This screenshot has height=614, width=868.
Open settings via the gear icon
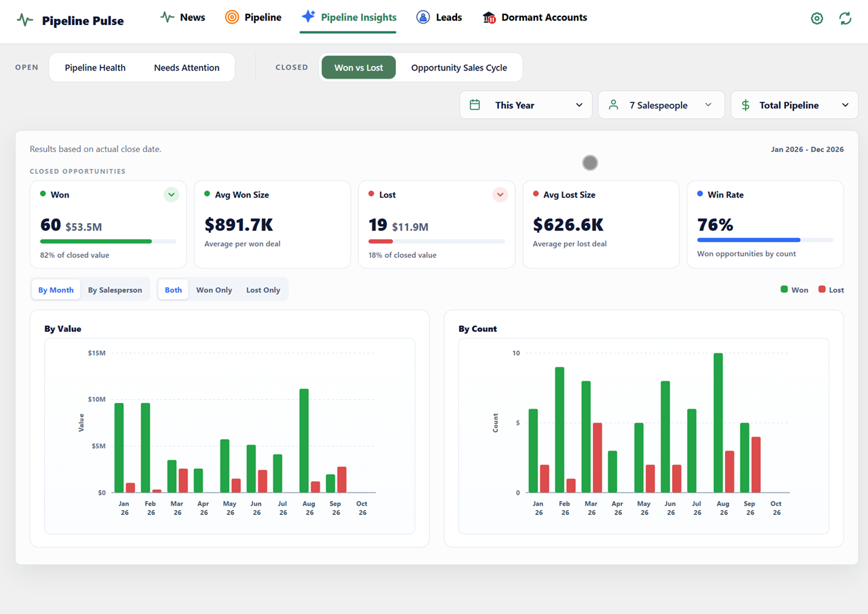(x=817, y=19)
